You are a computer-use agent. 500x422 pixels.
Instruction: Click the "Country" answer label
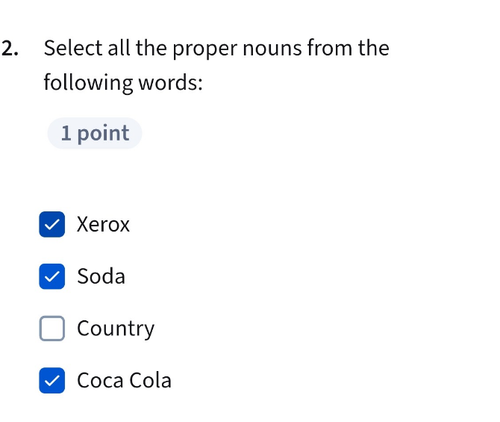[116, 329]
